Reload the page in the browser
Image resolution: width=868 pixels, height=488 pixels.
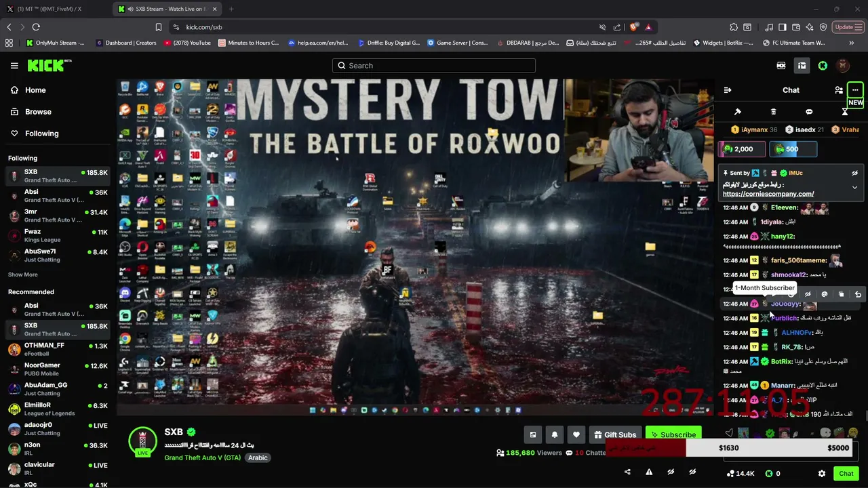point(36,27)
